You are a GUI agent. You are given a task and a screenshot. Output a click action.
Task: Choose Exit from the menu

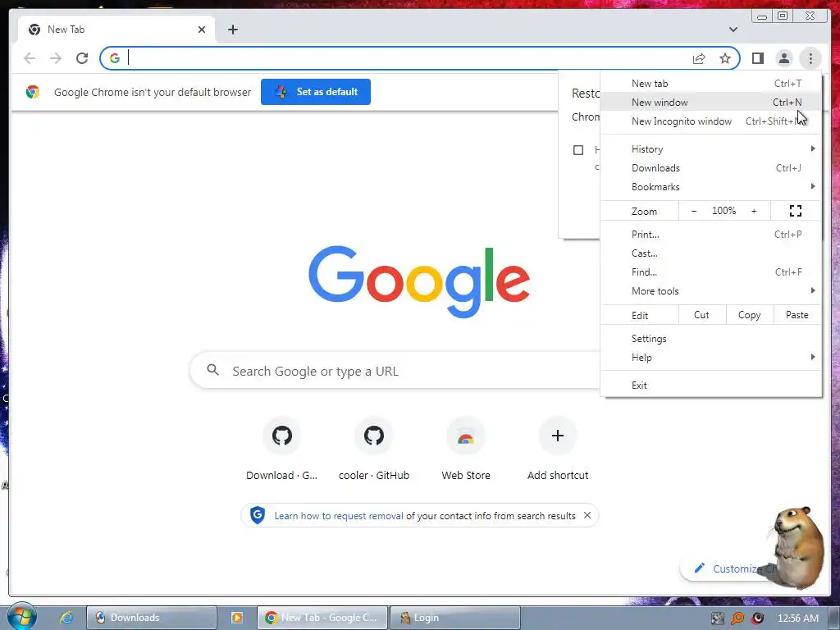click(x=711, y=386)
